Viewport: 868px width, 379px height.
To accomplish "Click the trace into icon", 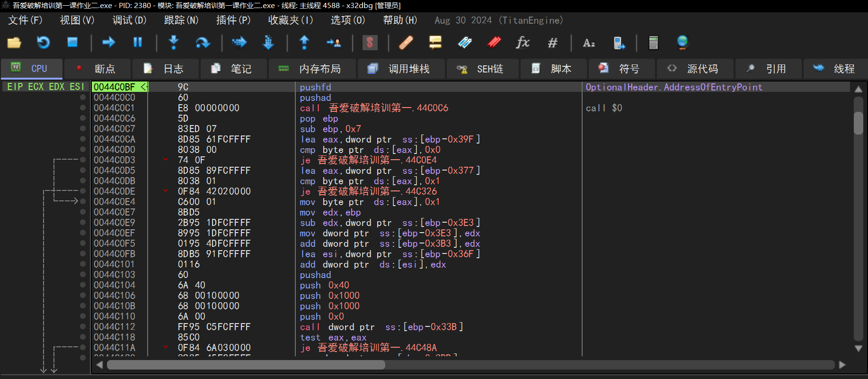I will [x=239, y=43].
